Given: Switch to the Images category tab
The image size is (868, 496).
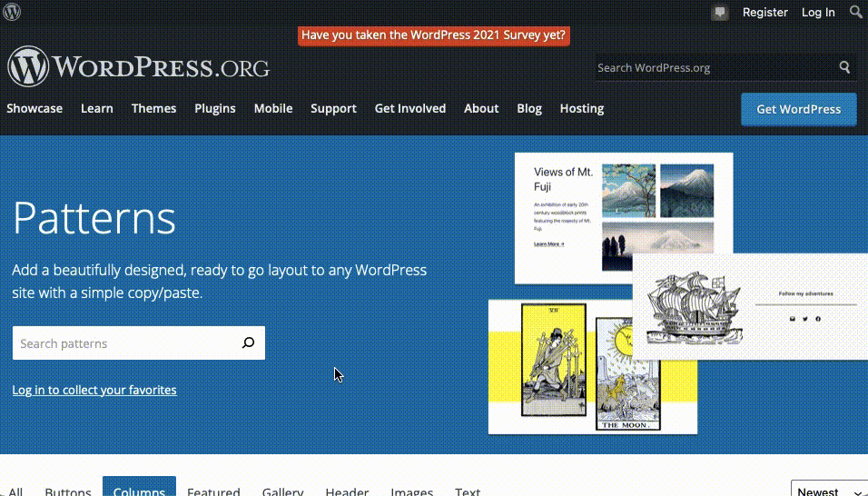Looking at the screenshot, I should coord(412,490).
